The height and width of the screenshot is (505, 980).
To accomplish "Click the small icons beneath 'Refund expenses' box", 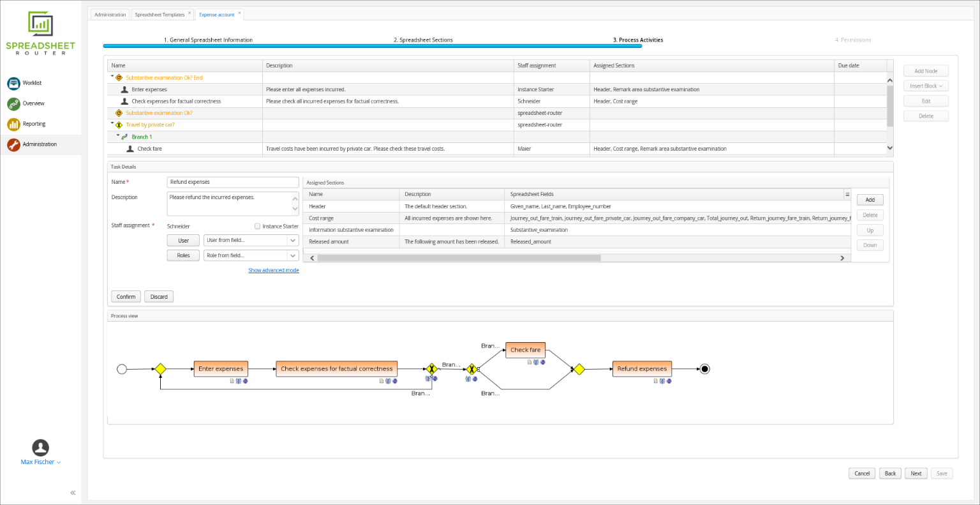I will pyautogui.click(x=662, y=381).
